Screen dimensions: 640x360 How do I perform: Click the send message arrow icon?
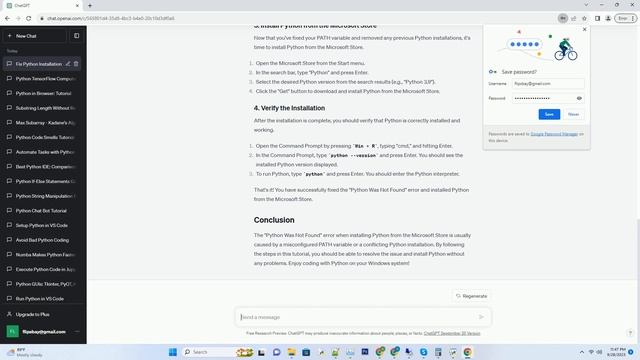481,317
